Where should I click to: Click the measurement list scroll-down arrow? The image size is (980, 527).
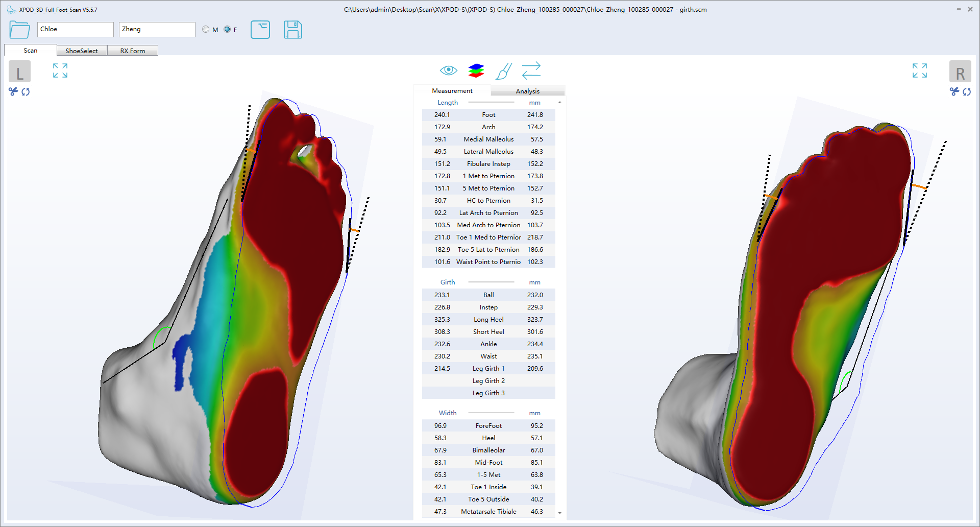(x=560, y=513)
